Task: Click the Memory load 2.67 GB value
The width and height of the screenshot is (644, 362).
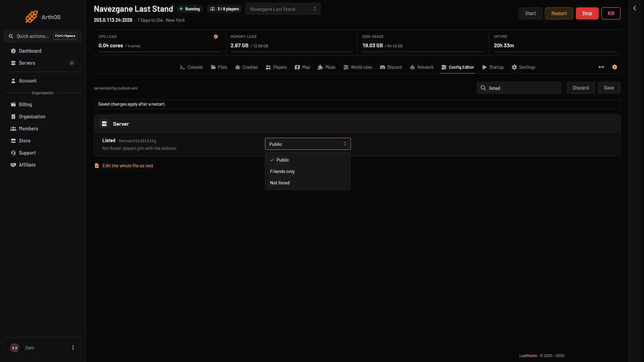Action: [x=239, y=46]
